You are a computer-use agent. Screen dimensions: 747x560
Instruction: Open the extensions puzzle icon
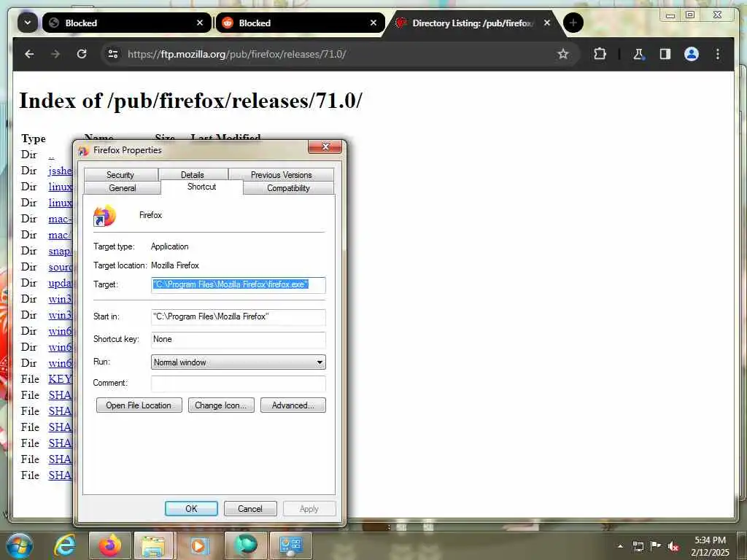pos(600,54)
